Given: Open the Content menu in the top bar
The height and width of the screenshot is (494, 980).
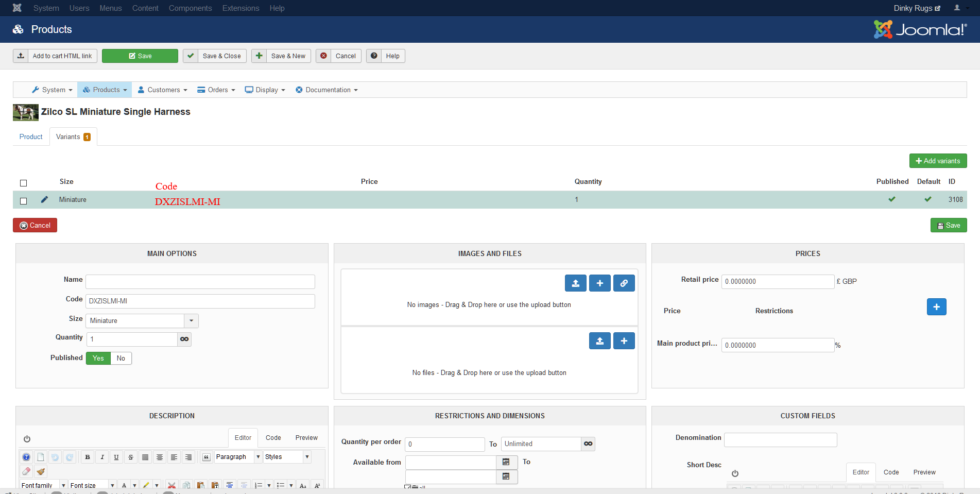Looking at the screenshot, I should click(x=145, y=8).
